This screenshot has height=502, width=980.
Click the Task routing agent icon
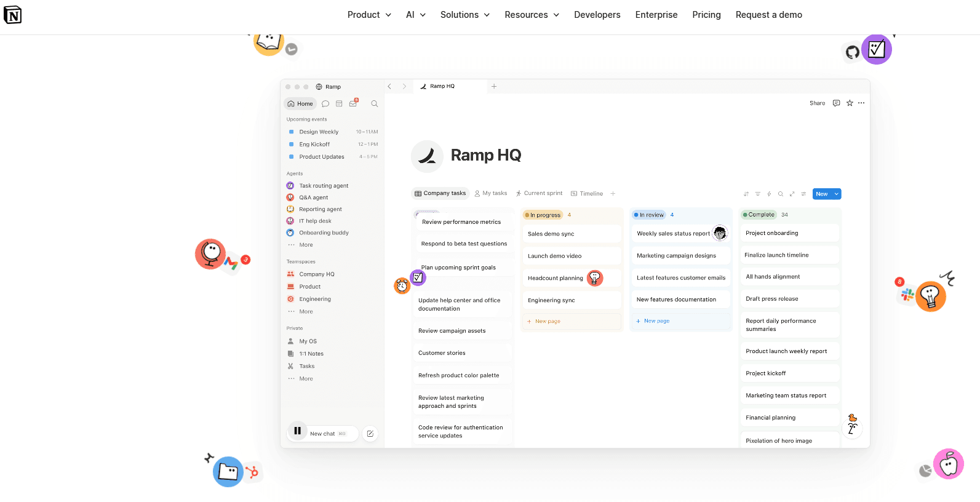click(290, 186)
